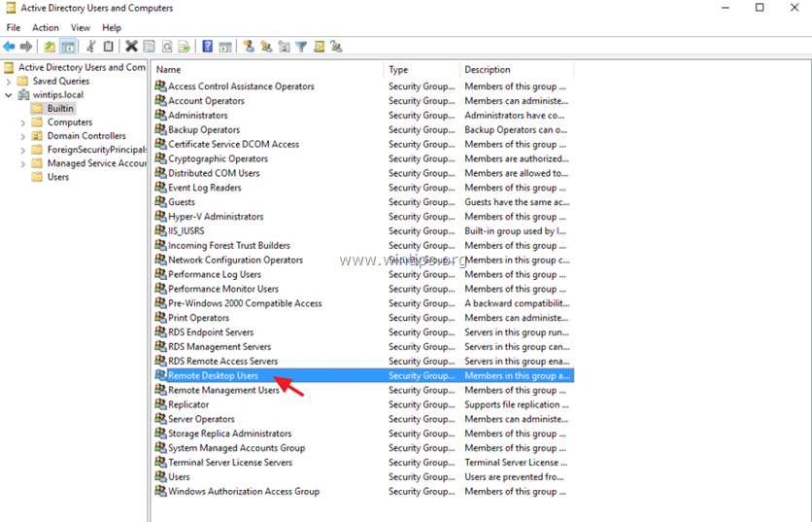The image size is (812, 522).
Task: Click Add to group toolbar icon
Action: 337,47
